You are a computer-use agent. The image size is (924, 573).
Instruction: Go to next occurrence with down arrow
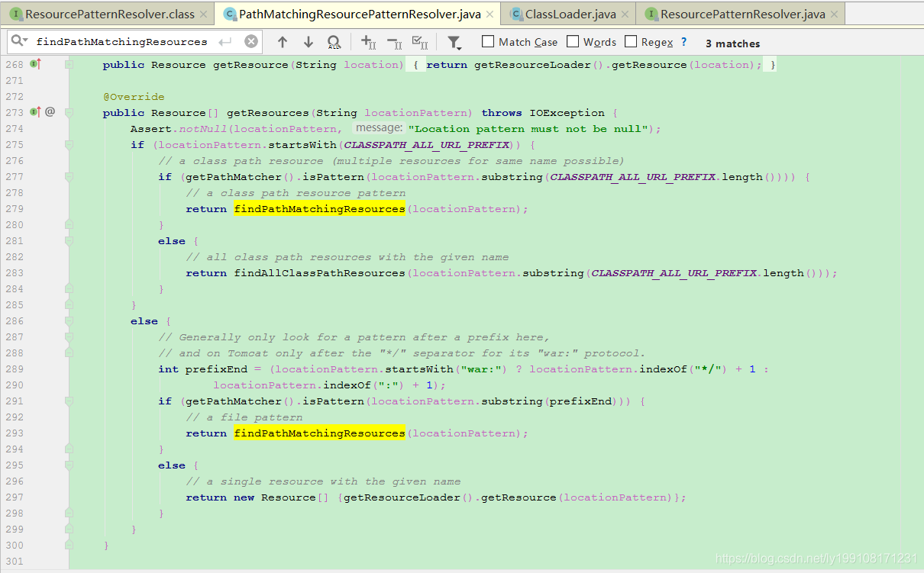tap(309, 42)
